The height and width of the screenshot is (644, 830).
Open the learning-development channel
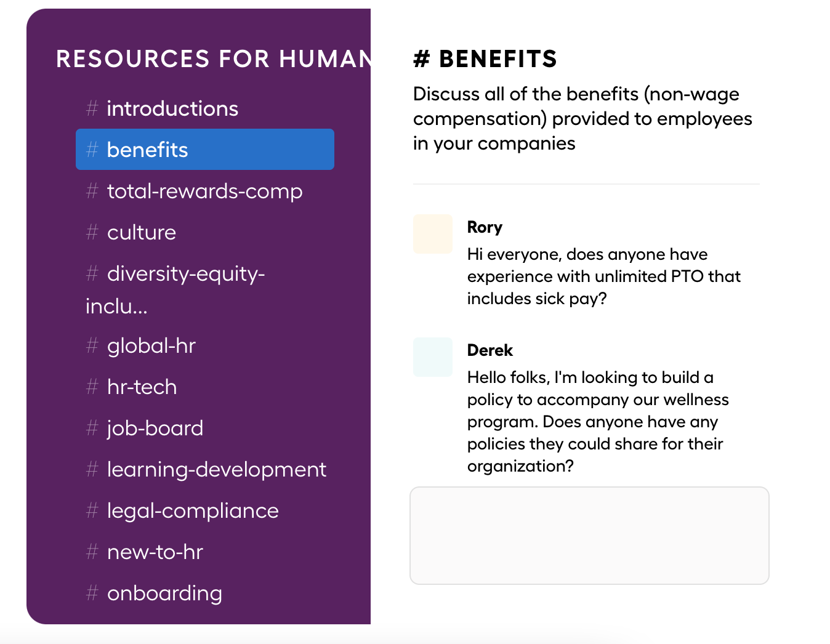click(x=216, y=470)
